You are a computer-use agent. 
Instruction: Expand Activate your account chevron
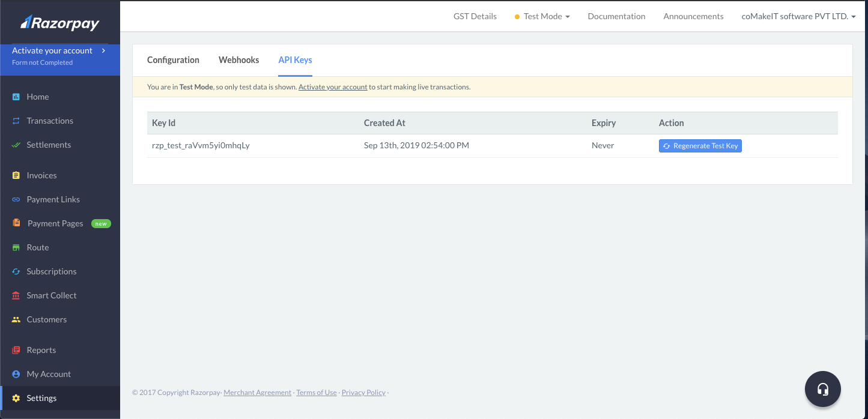(104, 50)
